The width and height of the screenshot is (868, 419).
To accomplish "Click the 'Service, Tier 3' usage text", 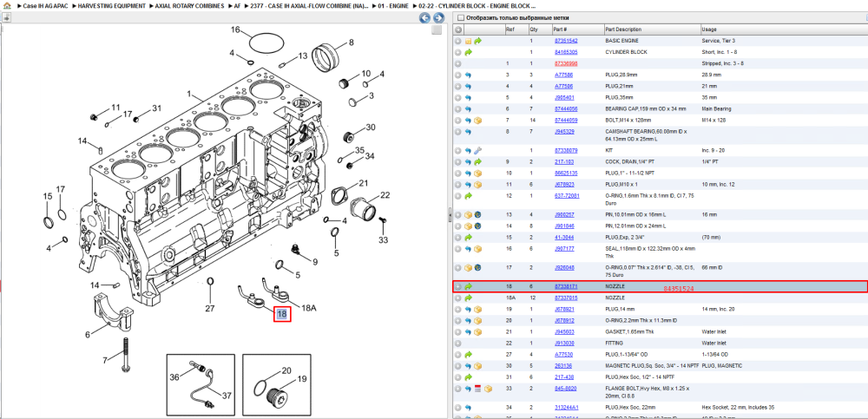I will (718, 41).
